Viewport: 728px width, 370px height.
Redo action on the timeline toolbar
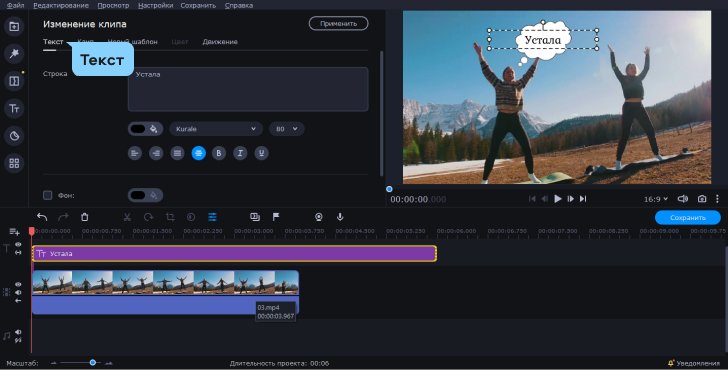pos(63,217)
